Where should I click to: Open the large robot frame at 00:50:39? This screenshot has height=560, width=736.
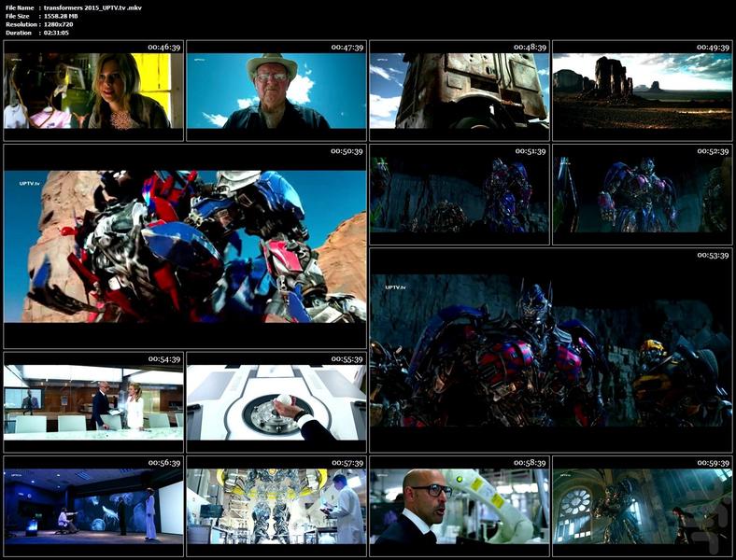(x=185, y=246)
